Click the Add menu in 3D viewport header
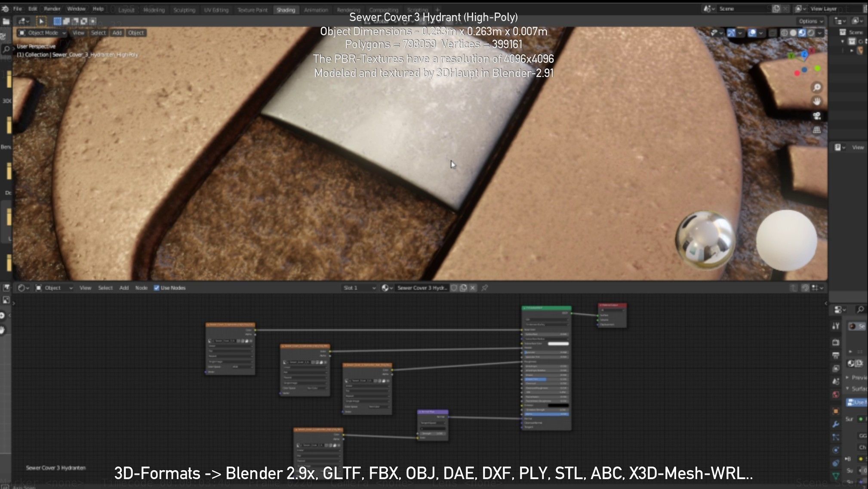 pyautogui.click(x=117, y=33)
